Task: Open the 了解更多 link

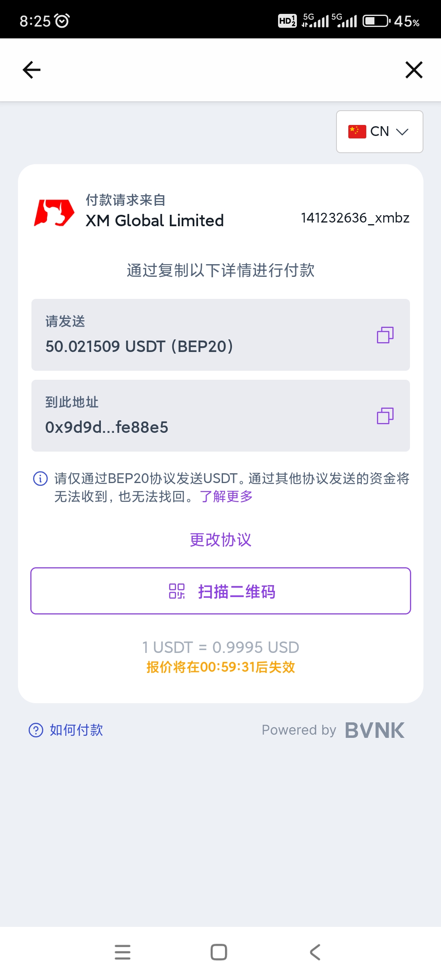Action: (x=226, y=497)
